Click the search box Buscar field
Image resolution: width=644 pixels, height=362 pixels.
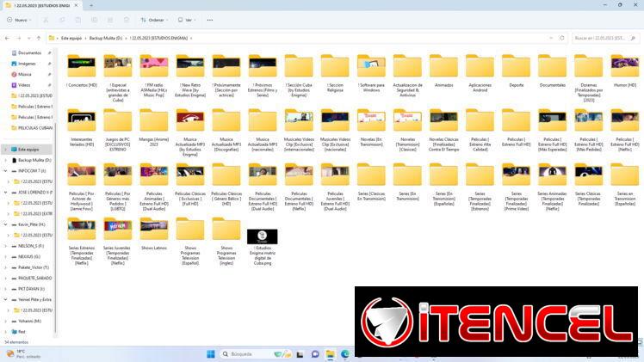coord(605,38)
